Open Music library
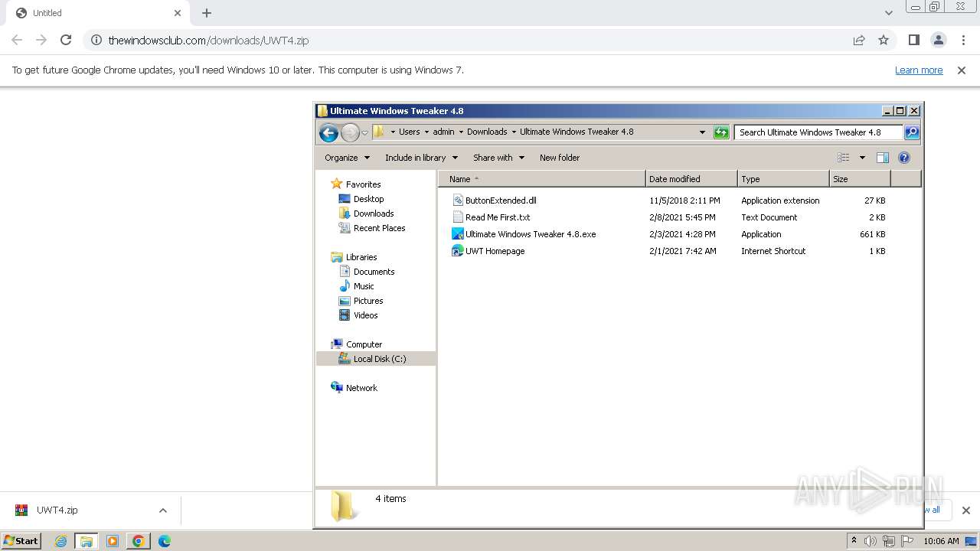Viewport: 980px width, 551px height. (x=364, y=286)
